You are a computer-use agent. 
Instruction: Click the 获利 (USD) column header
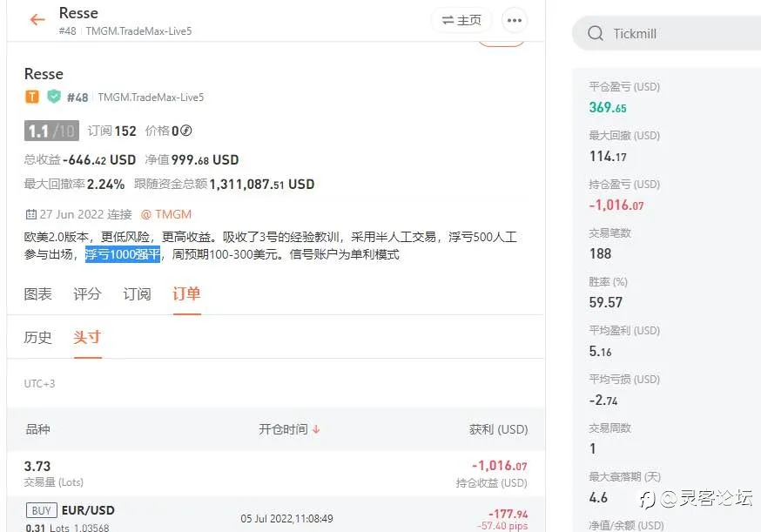coord(498,429)
